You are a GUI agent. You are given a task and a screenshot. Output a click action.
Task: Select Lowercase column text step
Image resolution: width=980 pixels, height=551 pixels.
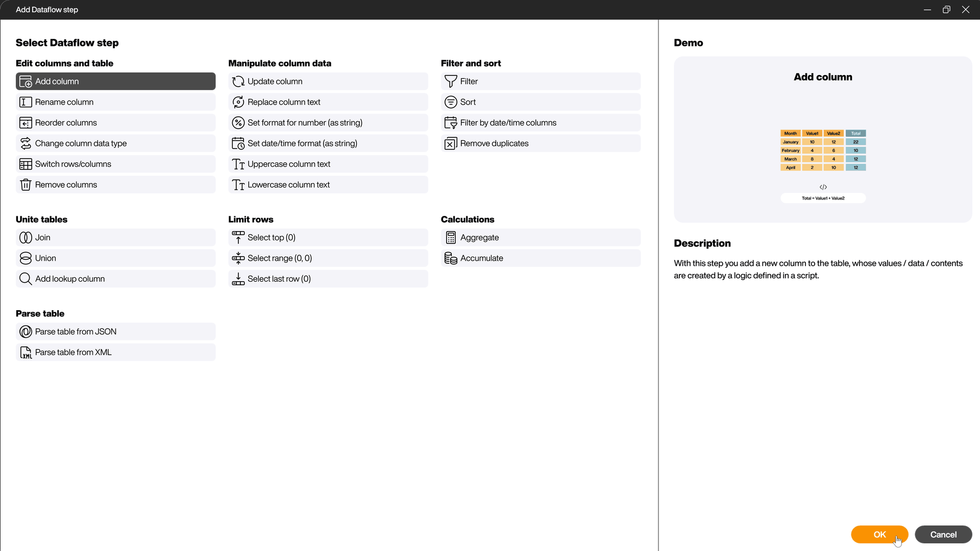[x=328, y=185]
